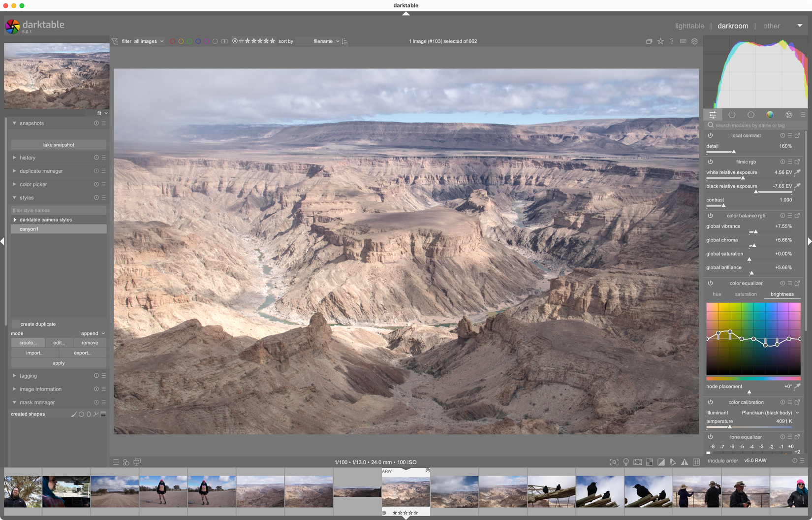
Task: Click the take snapshot button
Action: click(x=58, y=144)
